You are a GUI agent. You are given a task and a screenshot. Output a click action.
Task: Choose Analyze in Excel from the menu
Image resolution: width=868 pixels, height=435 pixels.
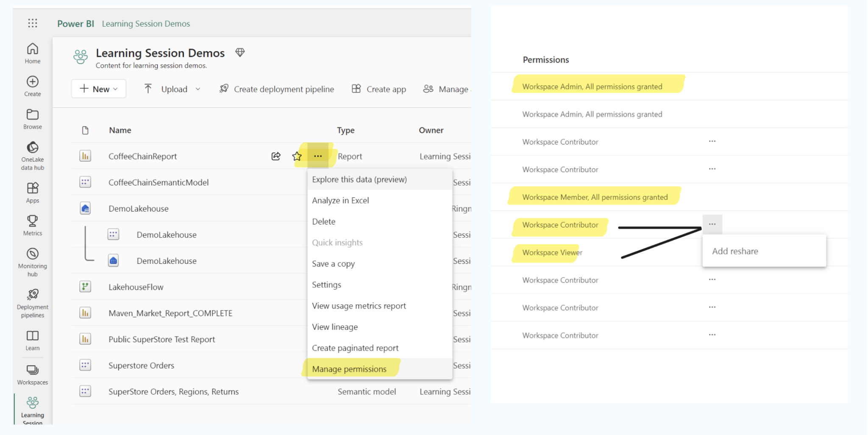[340, 200]
